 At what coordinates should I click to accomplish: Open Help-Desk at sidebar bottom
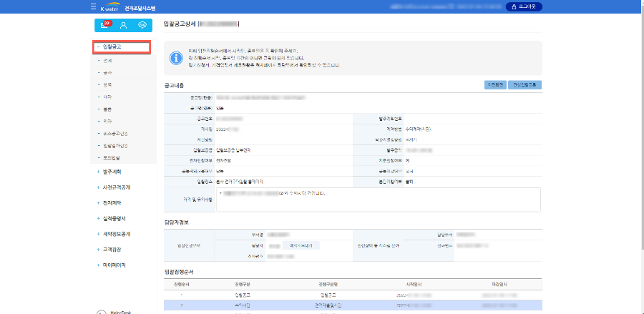point(115,312)
